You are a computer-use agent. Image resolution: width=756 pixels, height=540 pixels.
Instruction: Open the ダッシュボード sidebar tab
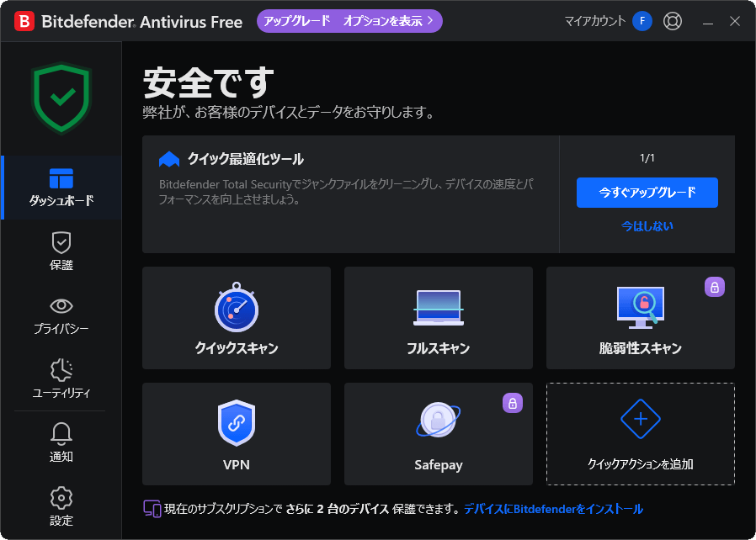(61, 188)
